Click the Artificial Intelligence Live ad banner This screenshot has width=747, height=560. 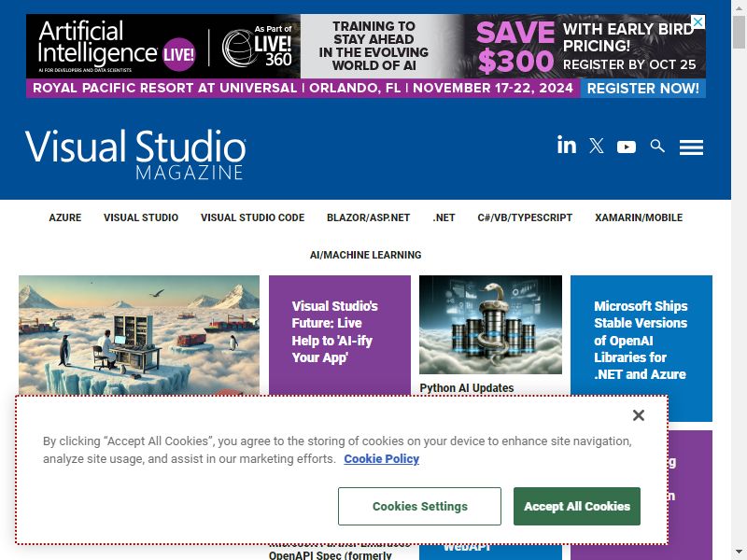366,56
